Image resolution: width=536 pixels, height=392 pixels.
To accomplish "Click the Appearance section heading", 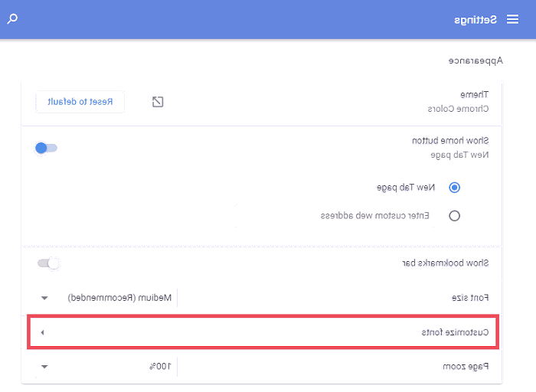I will coord(474,59).
